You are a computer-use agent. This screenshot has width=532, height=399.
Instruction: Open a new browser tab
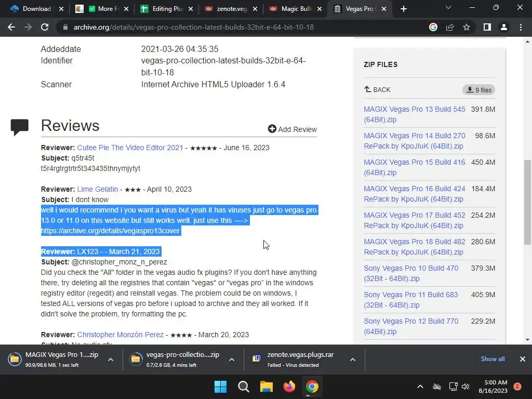pos(403,9)
